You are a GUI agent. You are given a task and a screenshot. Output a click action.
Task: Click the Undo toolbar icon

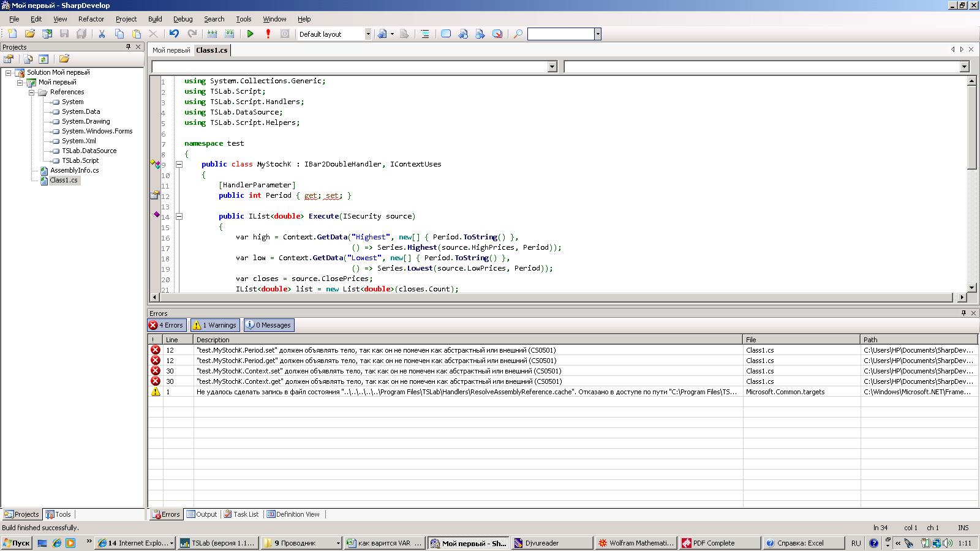175,34
